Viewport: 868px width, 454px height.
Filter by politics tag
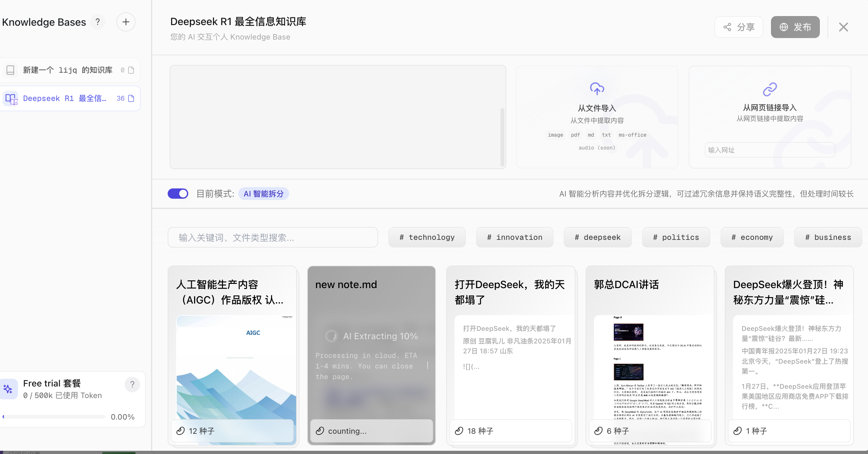(x=676, y=238)
